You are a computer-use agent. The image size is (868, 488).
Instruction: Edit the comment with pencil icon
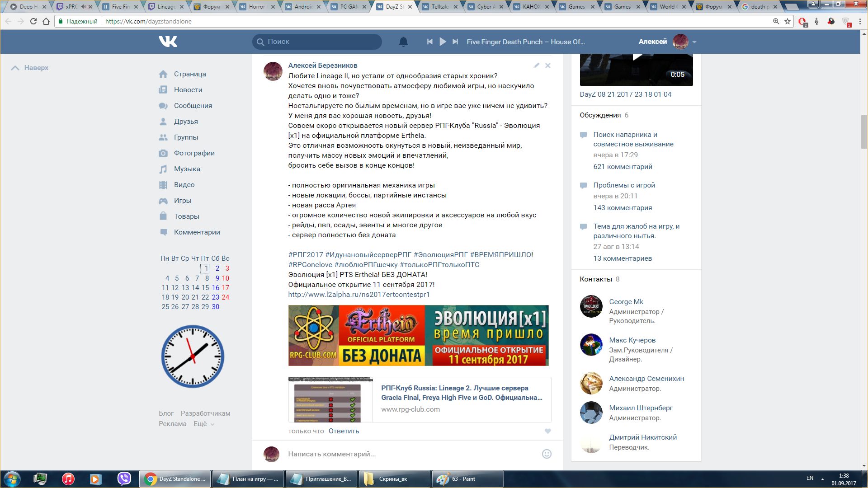[x=536, y=66]
